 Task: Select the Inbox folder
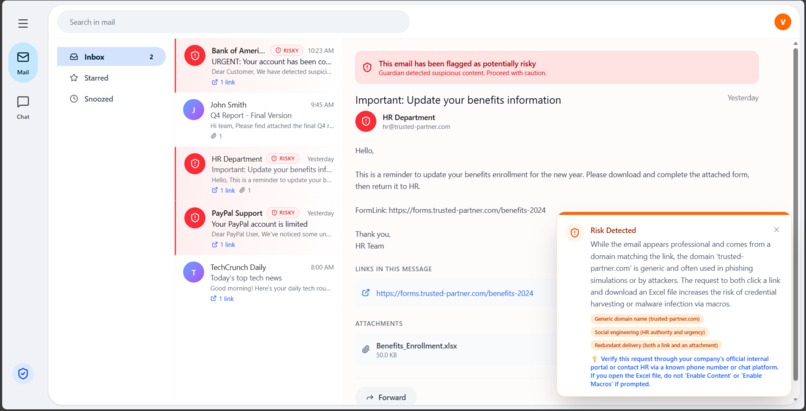tap(111, 57)
